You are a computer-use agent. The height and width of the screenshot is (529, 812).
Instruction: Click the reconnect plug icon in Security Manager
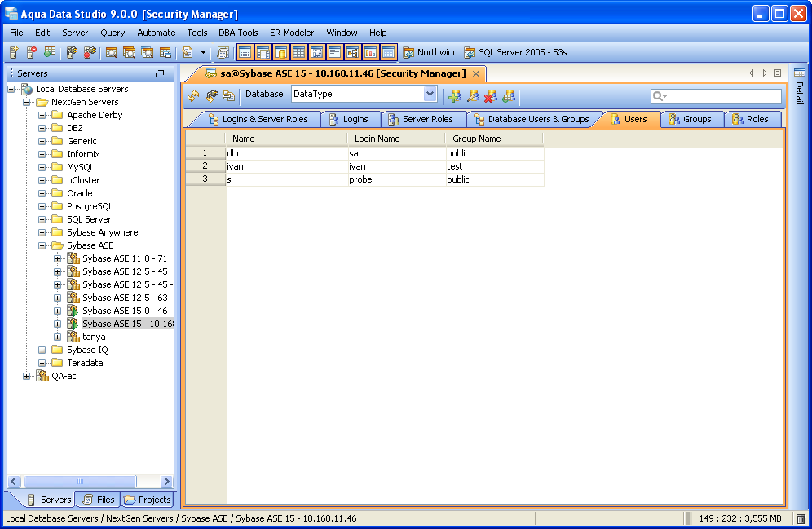pyautogui.click(x=211, y=95)
